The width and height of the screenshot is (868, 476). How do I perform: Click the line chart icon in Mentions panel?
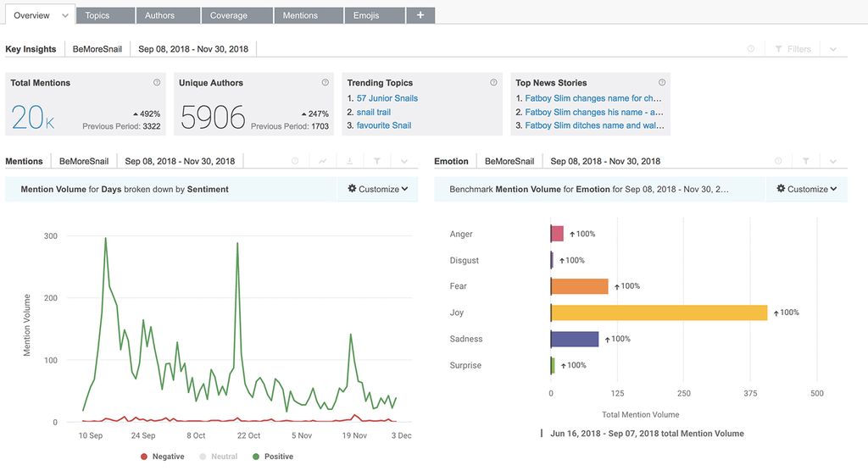pyautogui.click(x=322, y=161)
